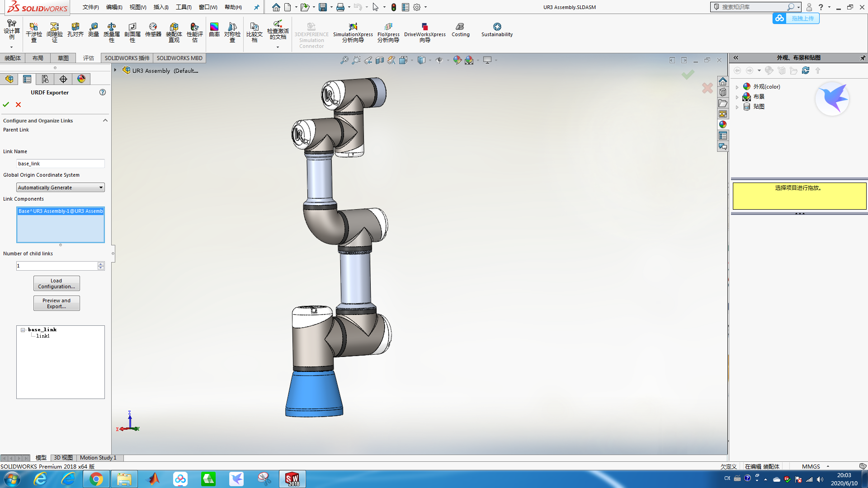Click the Preview and Export button

click(57, 303)
